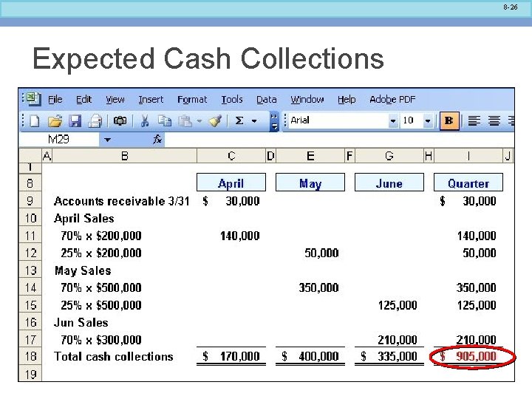Select the 50,000 value in May column
The height and width of the screenshot is (399, 532).
point(321,253)
